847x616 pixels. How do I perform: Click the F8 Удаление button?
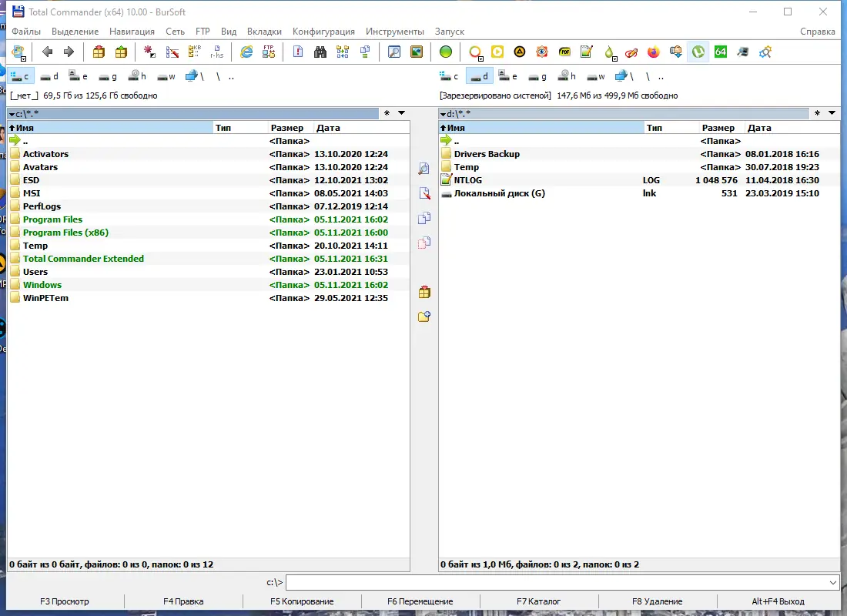(x=658, y=601)
